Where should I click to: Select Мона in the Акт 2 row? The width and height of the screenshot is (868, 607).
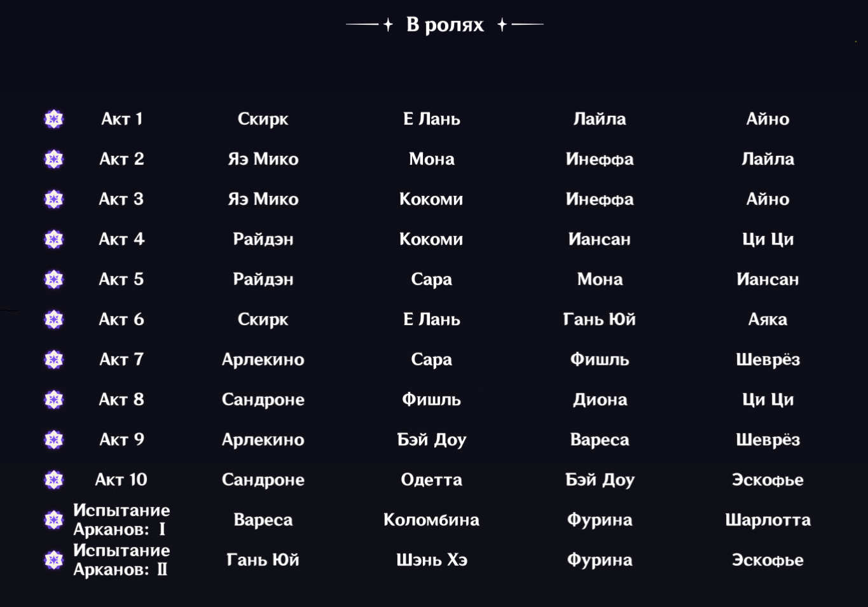tap(432, 159)
